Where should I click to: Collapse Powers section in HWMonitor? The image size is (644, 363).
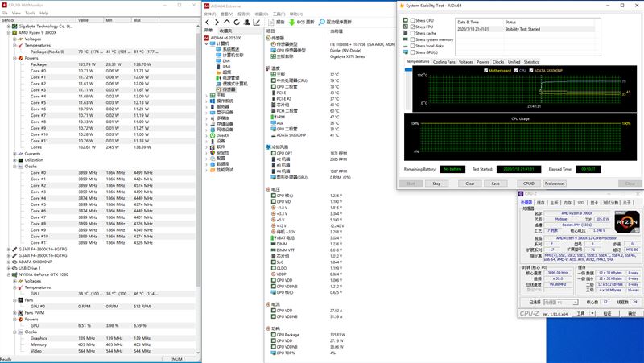[14, 58]
